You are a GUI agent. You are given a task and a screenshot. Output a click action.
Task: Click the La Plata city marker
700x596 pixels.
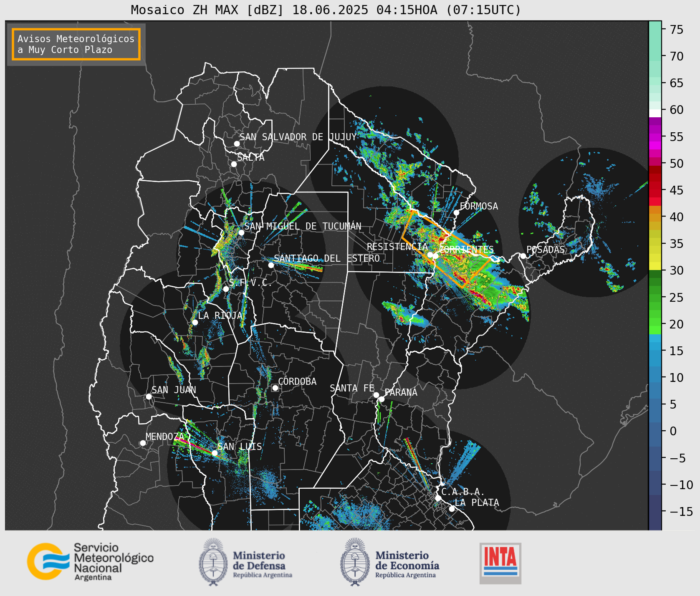click(452, 509)
